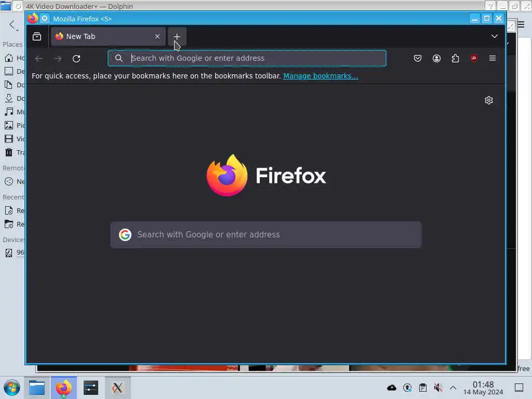
Task: Open Music place in Dolphin sidebar
Action: pos(14,112)
